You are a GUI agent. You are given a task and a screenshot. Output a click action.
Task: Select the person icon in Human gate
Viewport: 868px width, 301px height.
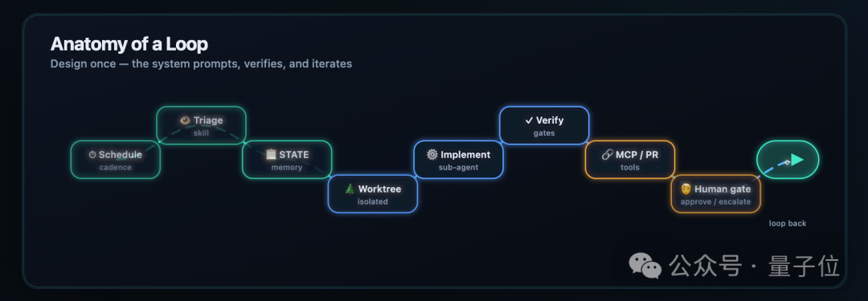686,189
